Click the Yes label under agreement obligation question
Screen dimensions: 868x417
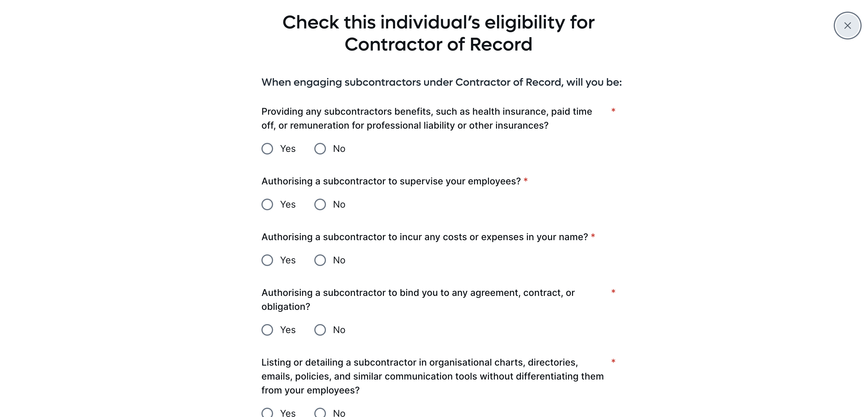[288, 330]
